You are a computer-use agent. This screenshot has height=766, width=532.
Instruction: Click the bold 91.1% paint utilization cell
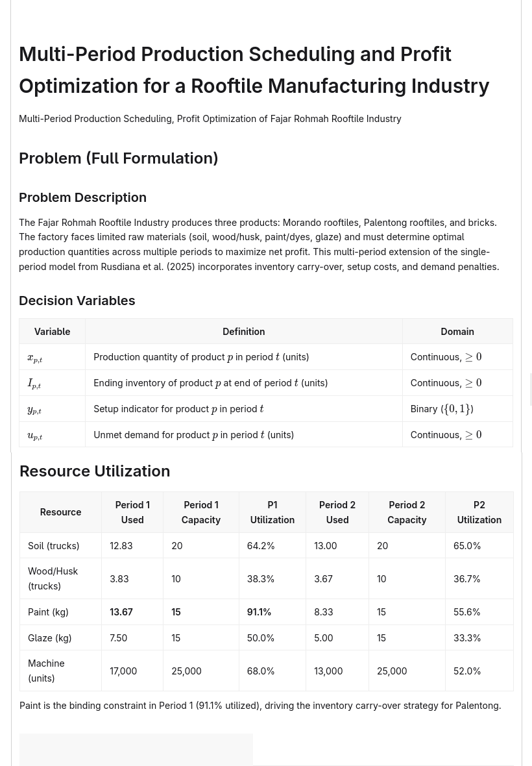pyautogui.click(x=272, y=612)
